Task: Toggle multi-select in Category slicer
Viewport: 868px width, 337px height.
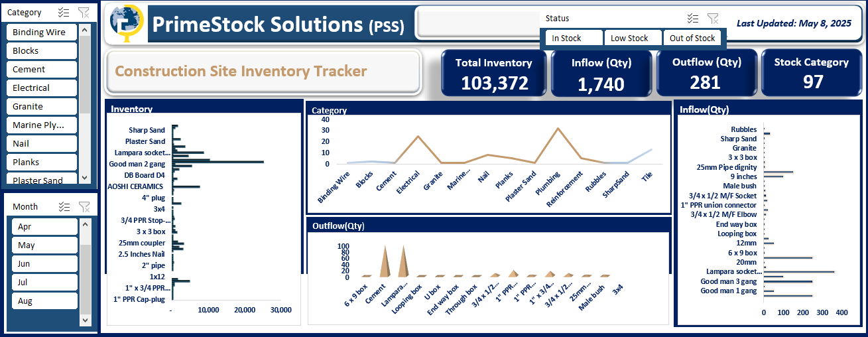Action: pyautogui.click(x=64, y=12)
